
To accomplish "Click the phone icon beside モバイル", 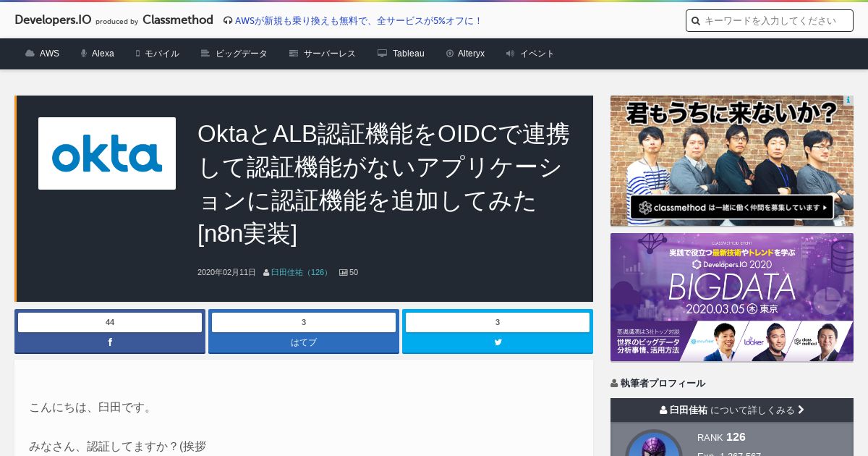I will [x=137, y=54].
